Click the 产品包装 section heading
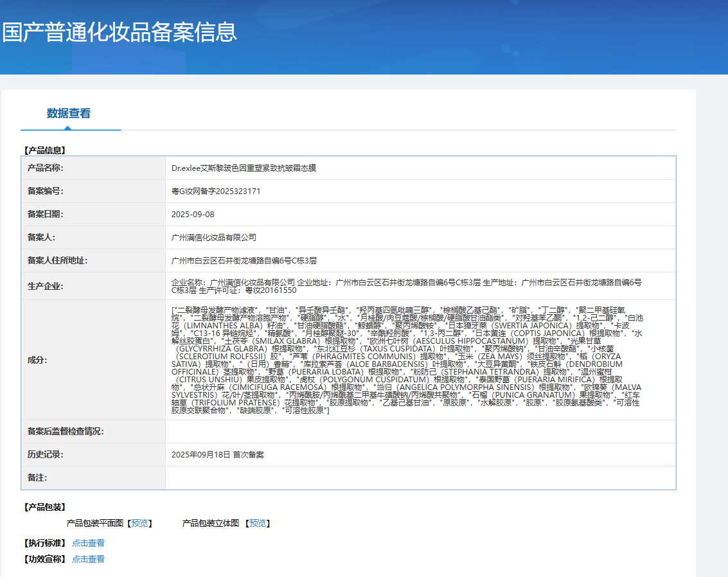728x577 pixels. [x=44, y=507]
